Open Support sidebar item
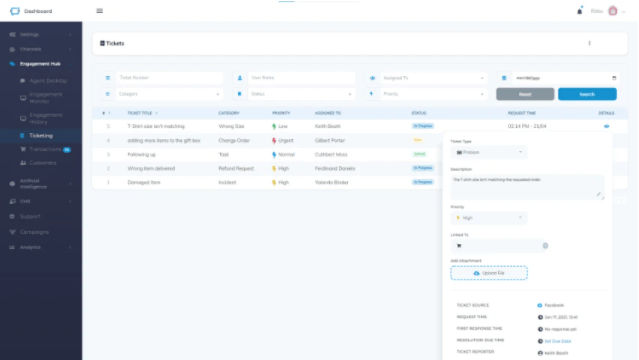Viewport: 639px width, 360px height. click(x=30, y=216)
